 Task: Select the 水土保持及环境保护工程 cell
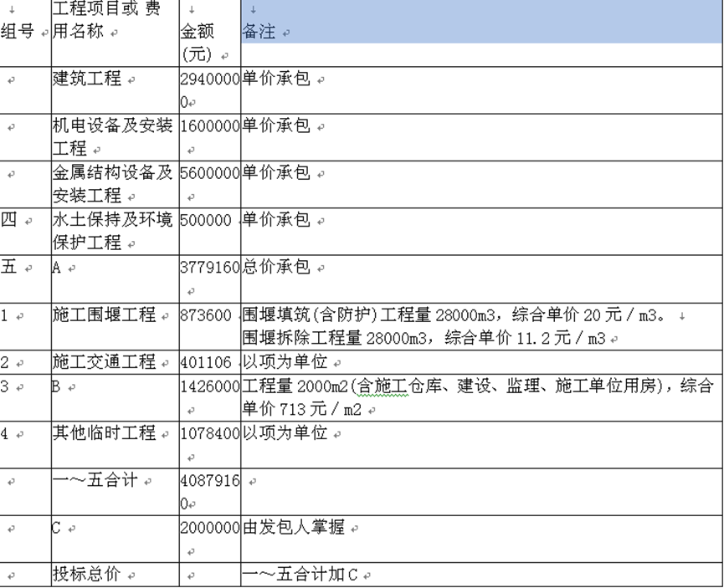113,230
